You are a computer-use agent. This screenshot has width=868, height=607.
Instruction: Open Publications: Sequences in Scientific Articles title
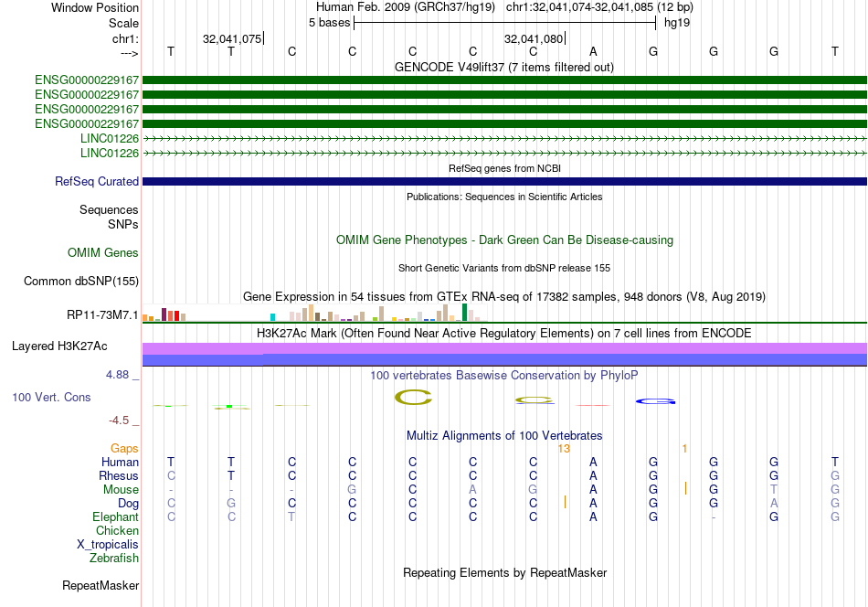click(x=504, y=197)
